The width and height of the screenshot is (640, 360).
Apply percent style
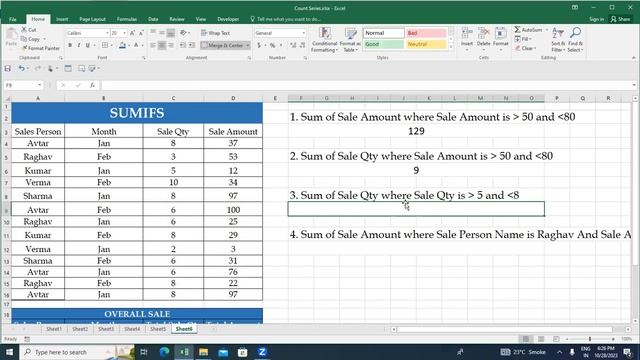[272, 45]
